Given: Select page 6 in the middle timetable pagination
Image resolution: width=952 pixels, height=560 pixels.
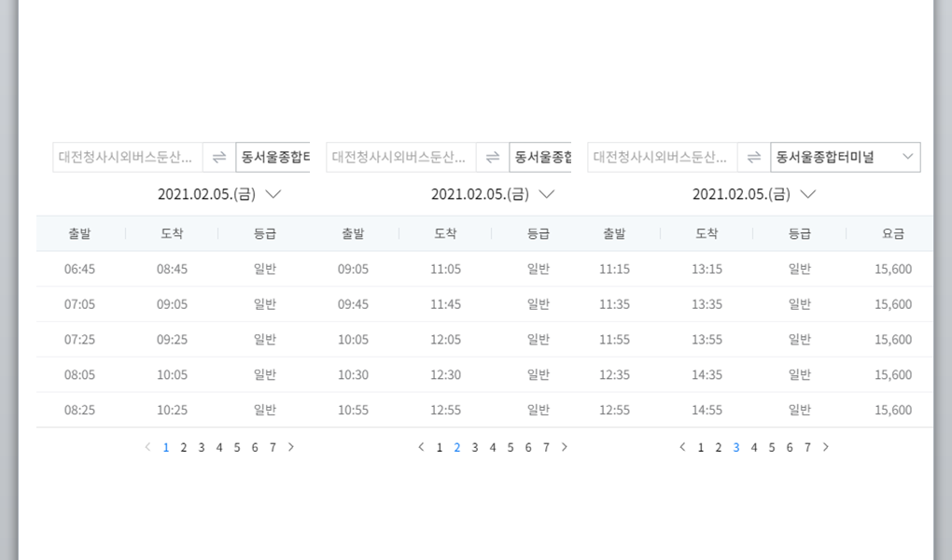Looking at the screenshot, I should (x=528, y=448).
